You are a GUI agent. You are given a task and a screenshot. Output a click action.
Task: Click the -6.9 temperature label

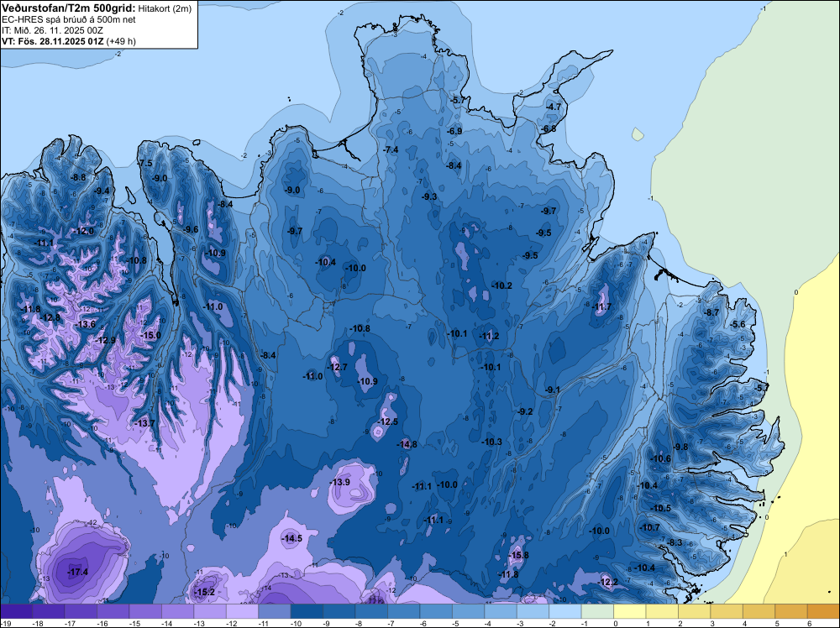tap(454, 131)
